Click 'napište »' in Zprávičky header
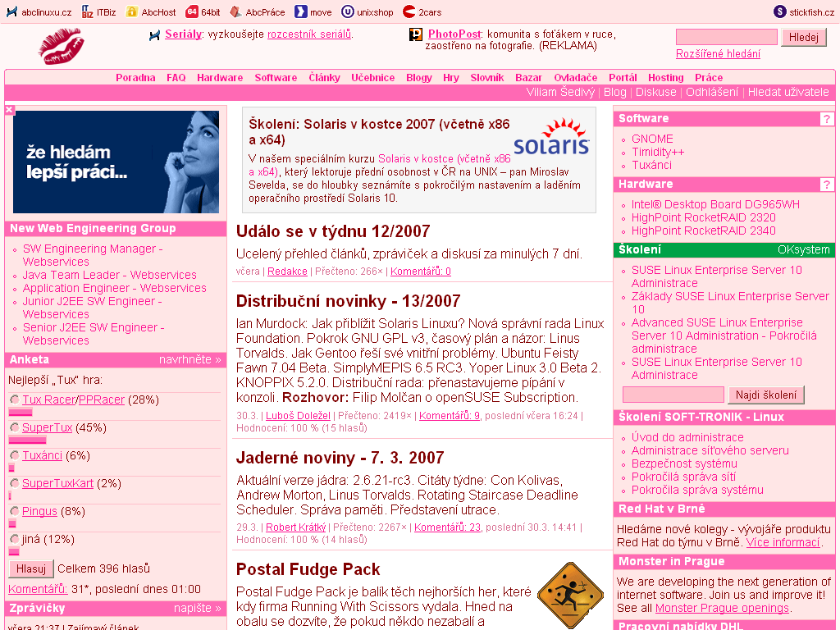The image size is (840, 630). 197,608
